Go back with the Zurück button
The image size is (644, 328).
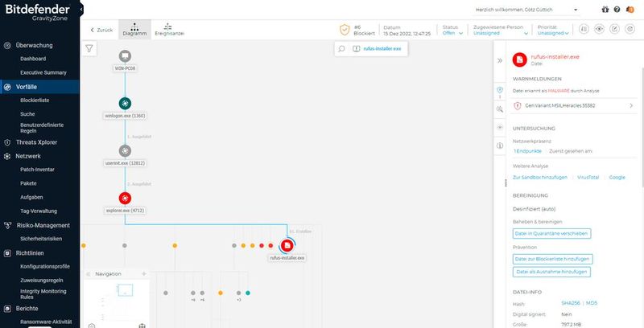[101, 30]
